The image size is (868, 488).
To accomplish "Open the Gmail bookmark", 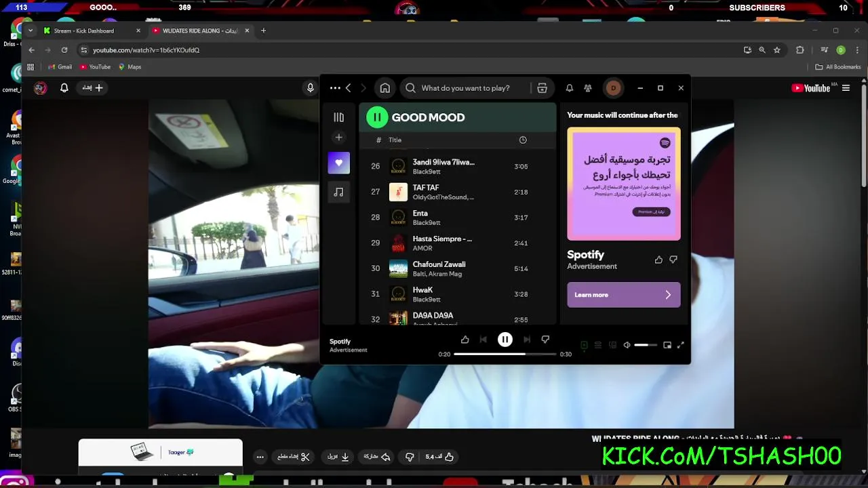I will pyautogui.click(x=60, y=67).
